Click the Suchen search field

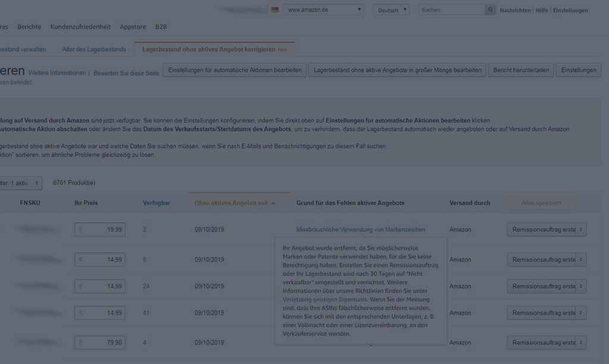451,10
